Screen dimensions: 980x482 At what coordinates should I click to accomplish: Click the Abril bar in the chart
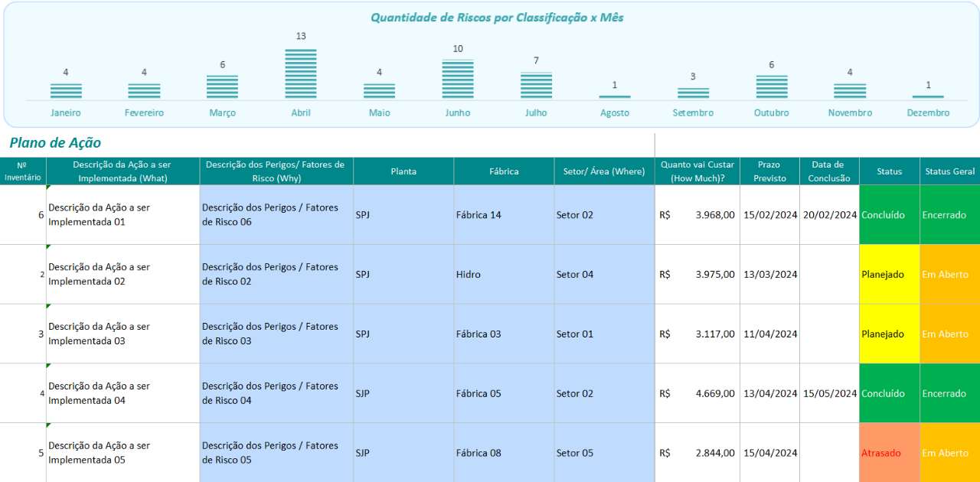coord(301,74)
